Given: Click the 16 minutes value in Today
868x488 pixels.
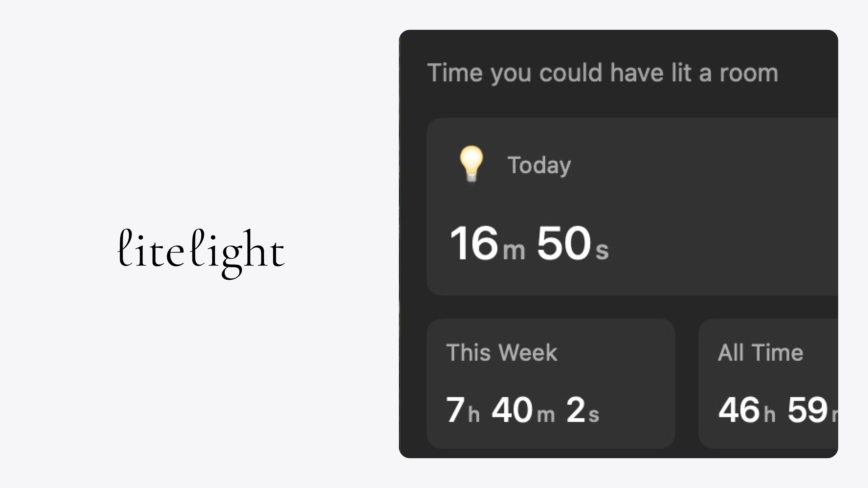Looking at the screenshot, I should (x=474, y=243).
